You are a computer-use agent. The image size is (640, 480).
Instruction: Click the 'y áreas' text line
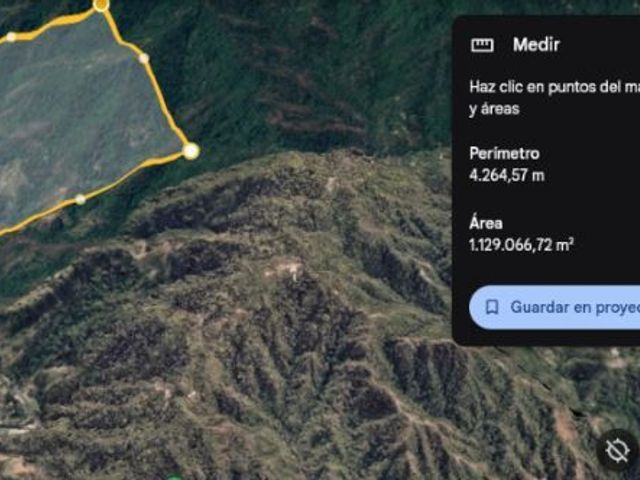(x=494, y=109)
